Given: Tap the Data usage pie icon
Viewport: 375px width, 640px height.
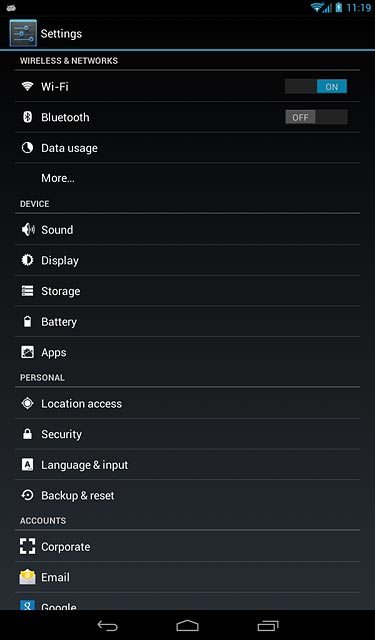Looking at the screenshot, I should pyautogui.click(x=27, y=148).
